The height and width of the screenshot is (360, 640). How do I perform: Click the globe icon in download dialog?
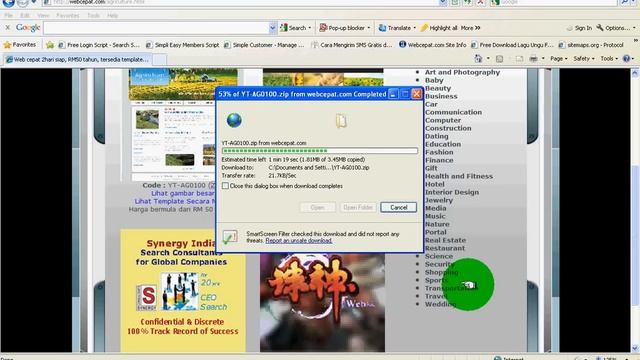coord(234,120)
